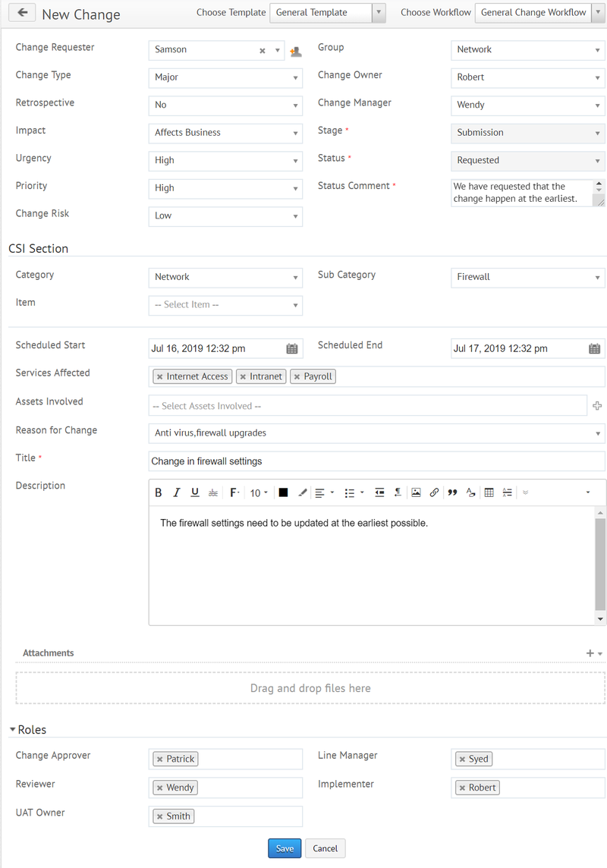Apply strikethrough to description text
The image size is (607, 868).
click(213, 492)
